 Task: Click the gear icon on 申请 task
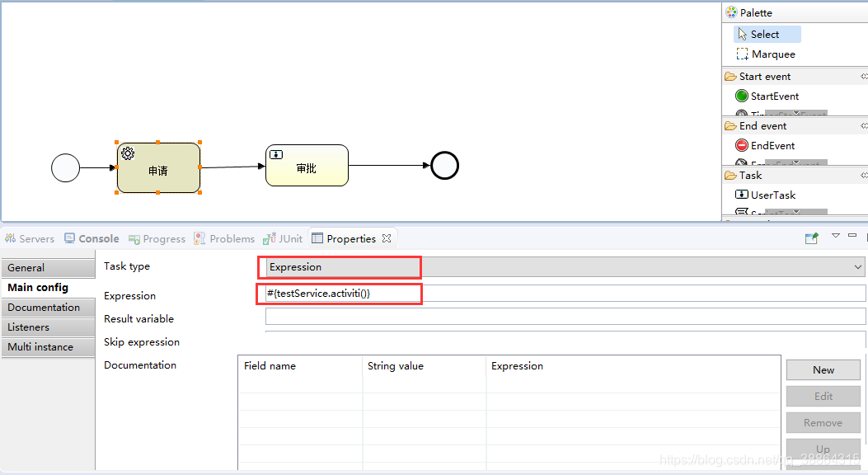click(x=128, y=153)
